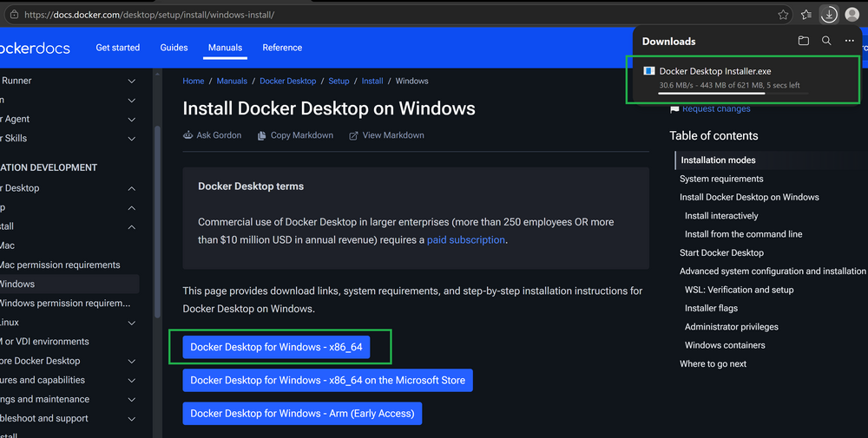The image size is (868, 438).
Task: Open x86_64 on the Microsoft Store button
Action: (x=328, y=381)
